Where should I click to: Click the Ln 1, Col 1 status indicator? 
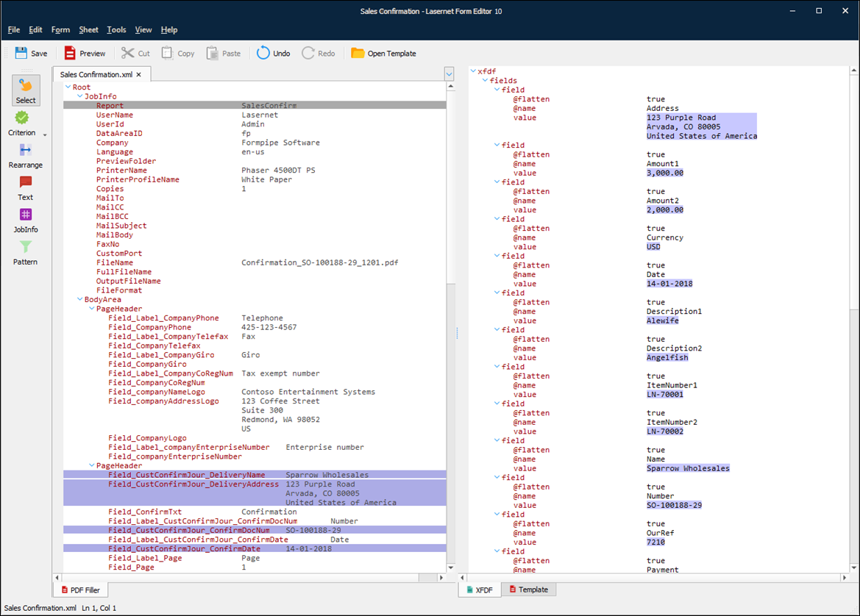99,608
